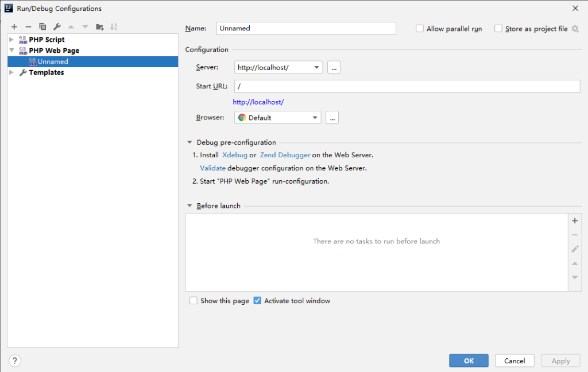Click the Remove Configuration minus icon
This screenshot has width=588, height=372.
click(28, 27)
